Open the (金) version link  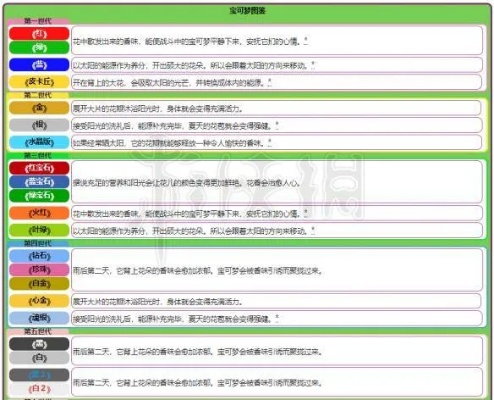point(39,108)
